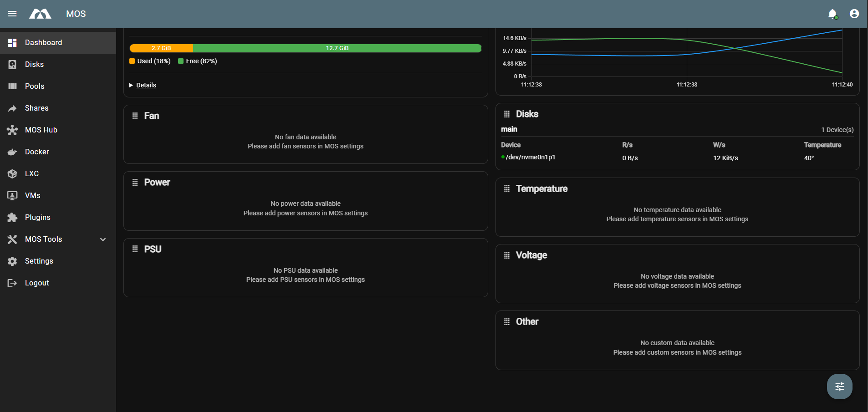Open the floating dashboard settings button

(839, 386)
